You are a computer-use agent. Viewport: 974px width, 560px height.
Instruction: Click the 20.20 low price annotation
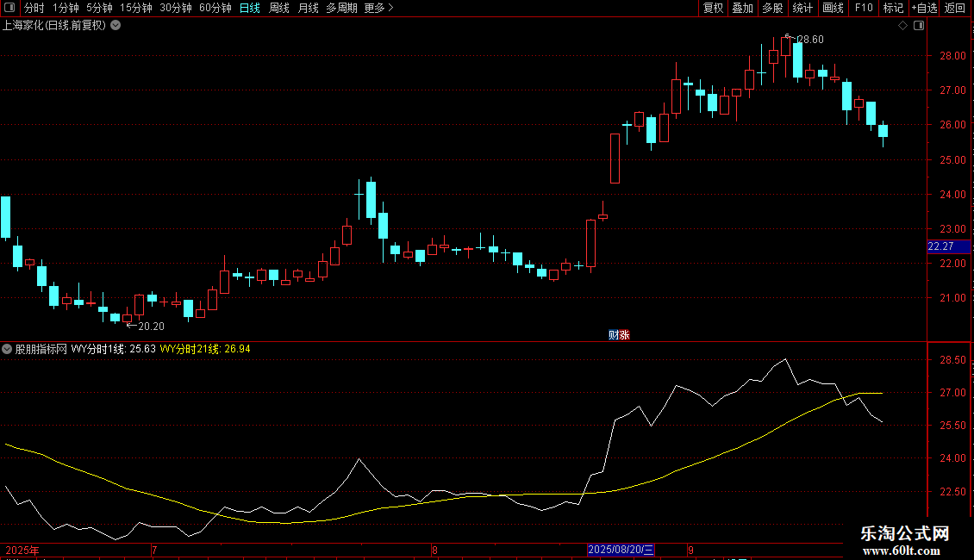(x=151, y=326)
